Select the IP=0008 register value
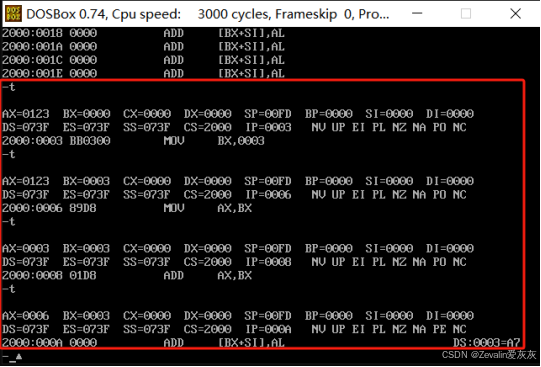The height and width of the screenshot is (367, 541). point(268,262)
